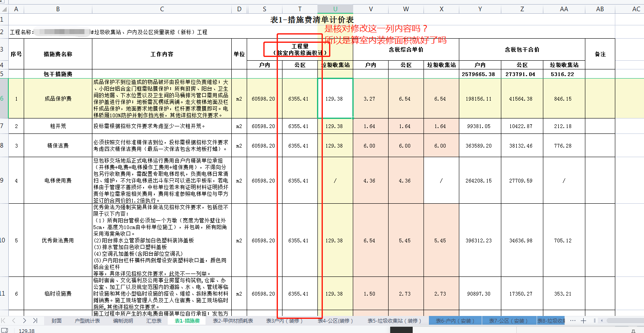The width and height of the screenshot is (644, 333).
Task: Open the 编制说明 sheet tab
Action: tap(123, 321)
